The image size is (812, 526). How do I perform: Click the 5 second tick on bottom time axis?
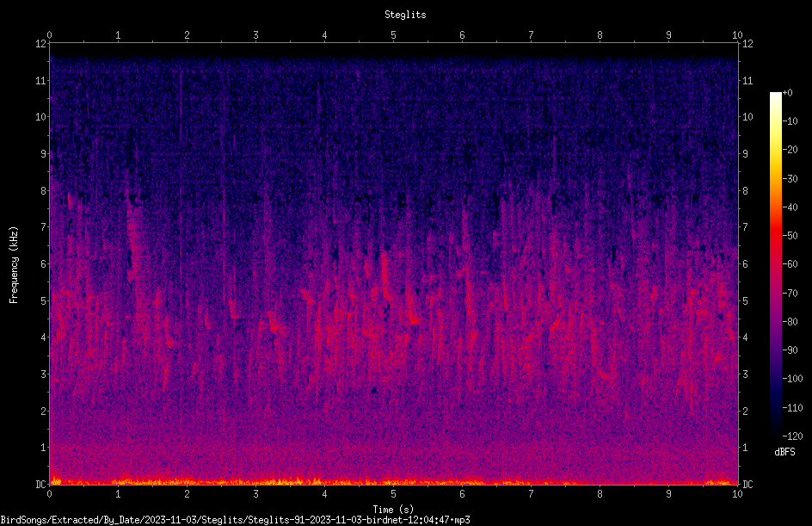pos(394,494)
